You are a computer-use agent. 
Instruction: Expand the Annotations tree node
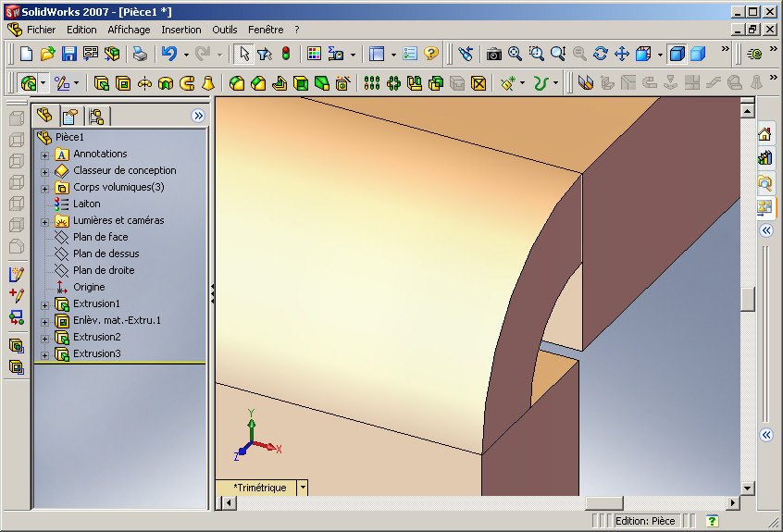[x=44, y=155]
